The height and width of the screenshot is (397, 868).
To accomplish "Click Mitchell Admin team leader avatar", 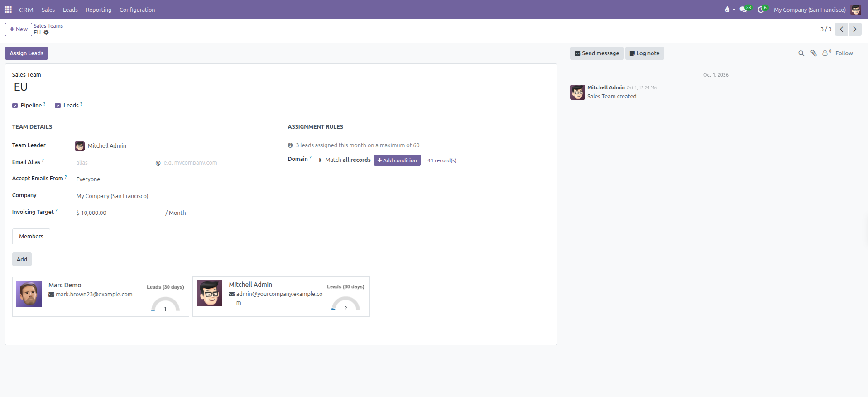I will click(x=80, y=146).
